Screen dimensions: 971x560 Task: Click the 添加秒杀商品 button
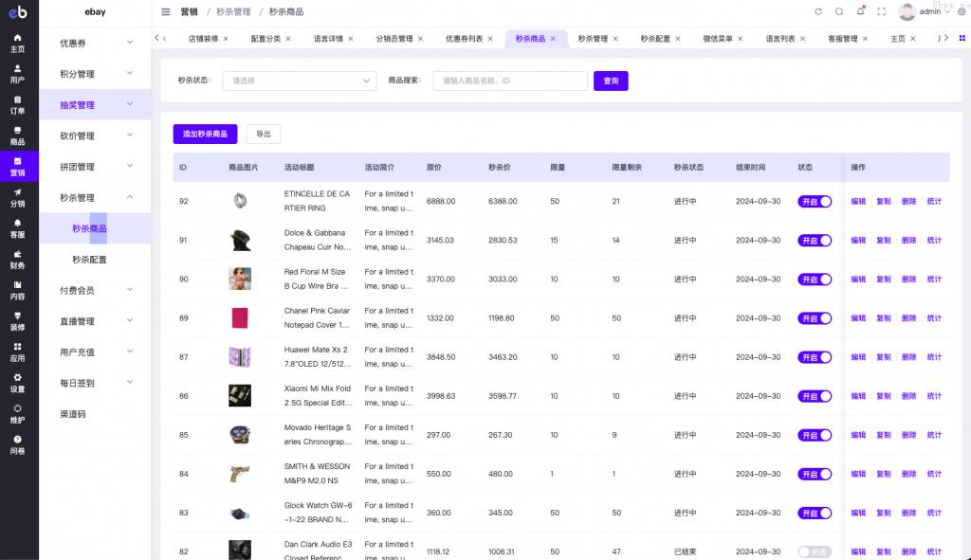pyautogui.click(x=205, y=135)
